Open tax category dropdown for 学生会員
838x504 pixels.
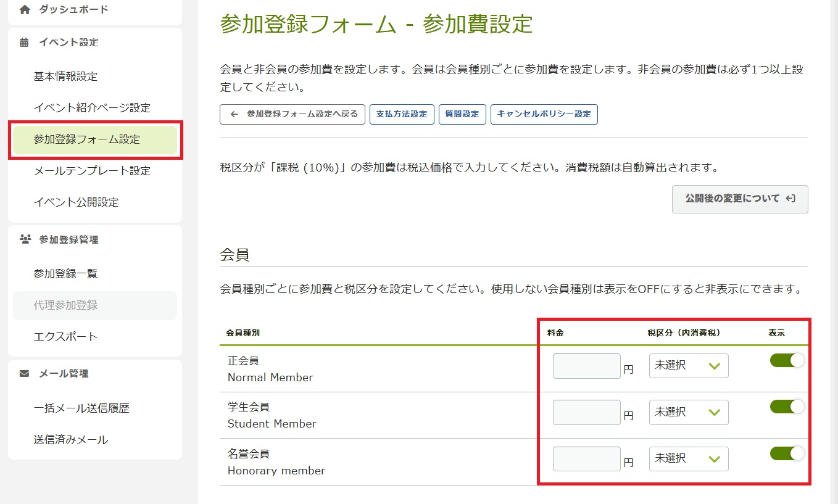688,412
